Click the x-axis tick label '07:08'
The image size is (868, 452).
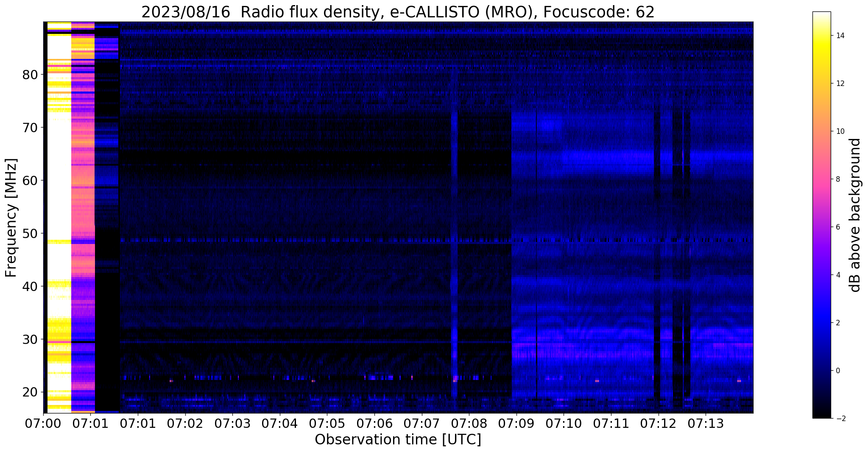pyautogui.click(x=469, y=424)
